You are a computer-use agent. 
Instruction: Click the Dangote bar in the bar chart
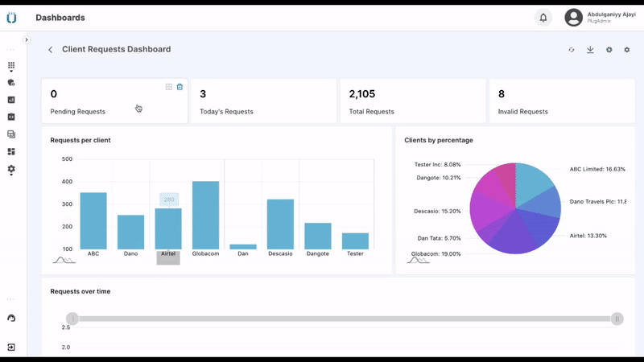(x=317, y=236)
